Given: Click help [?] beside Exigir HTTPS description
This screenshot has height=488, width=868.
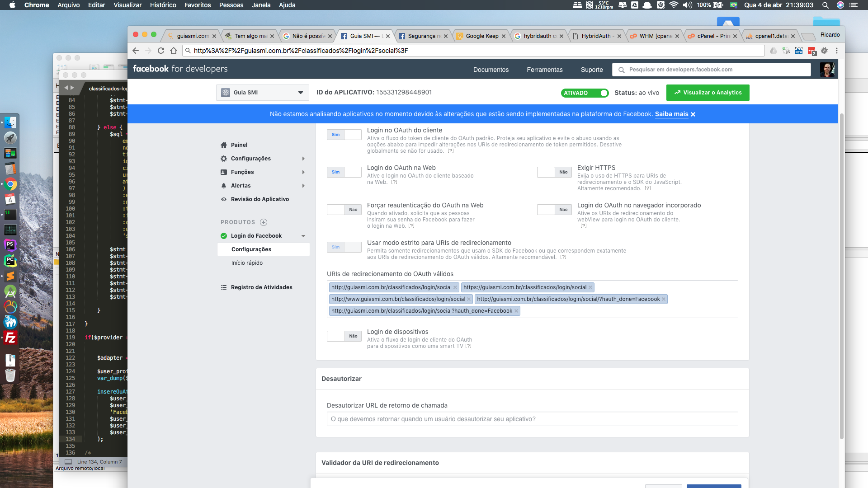Looking at the screenshot, I should [647, 188].
